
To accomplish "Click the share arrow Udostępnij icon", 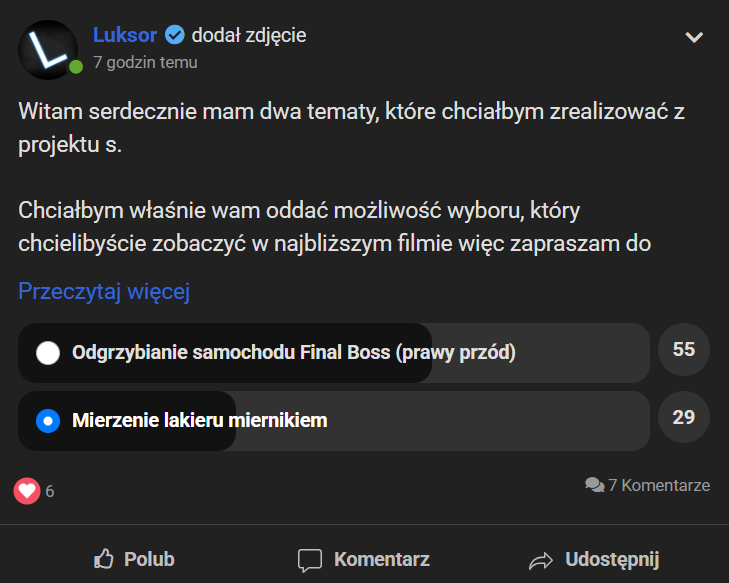I will [x=541, y=561].
